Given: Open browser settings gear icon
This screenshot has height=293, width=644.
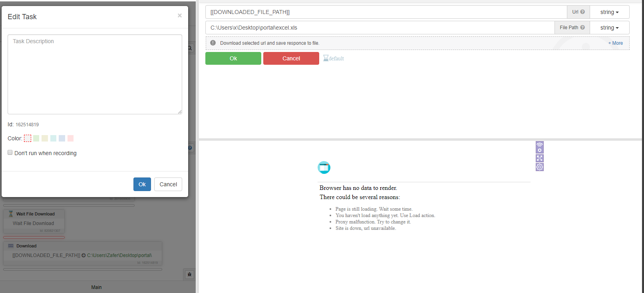Looking at the screenshot, I should [x=539, y=167].
